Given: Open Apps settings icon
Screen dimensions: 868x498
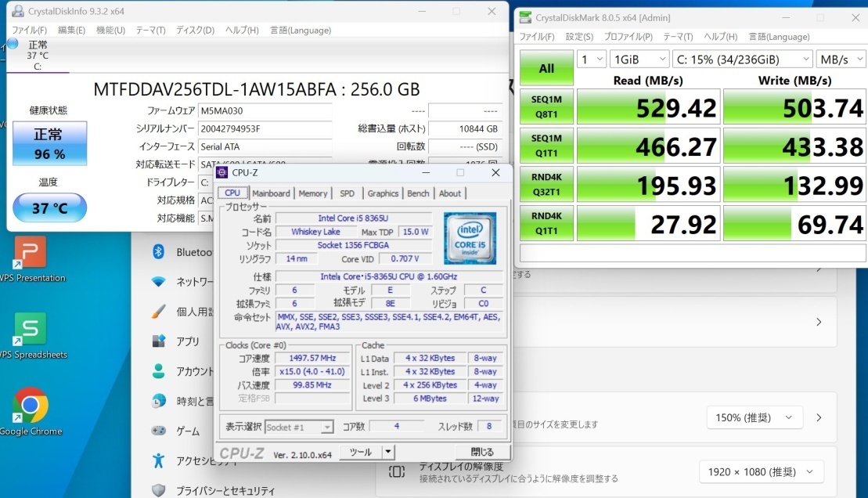Looking at the screenshot, I should click(158, 341).
